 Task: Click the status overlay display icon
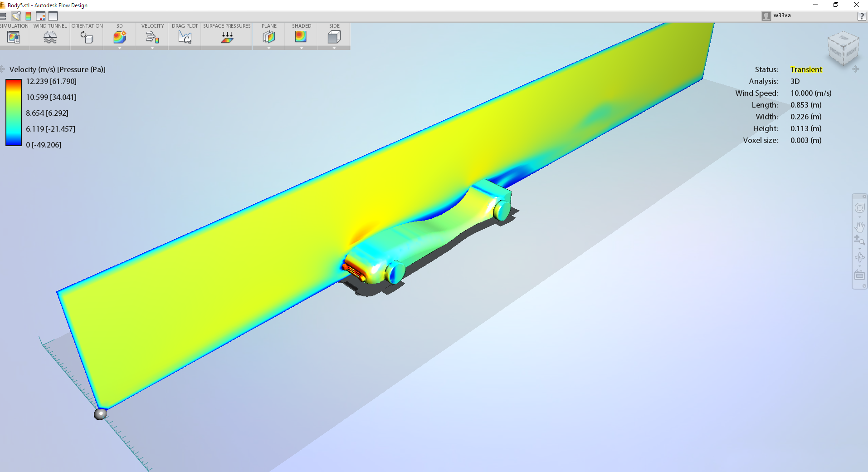(x=41, y=16)
